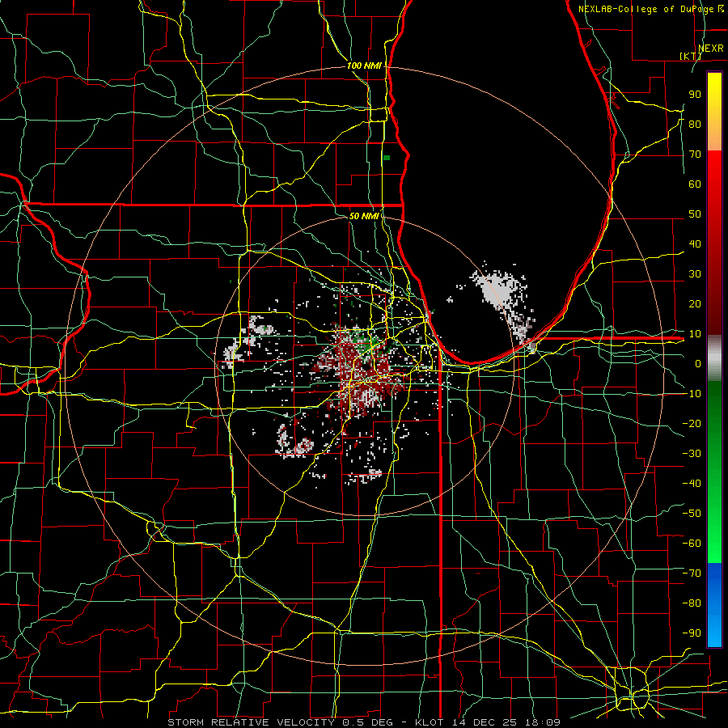Click the positive 80 value on velocity scale

pos(695,124)
